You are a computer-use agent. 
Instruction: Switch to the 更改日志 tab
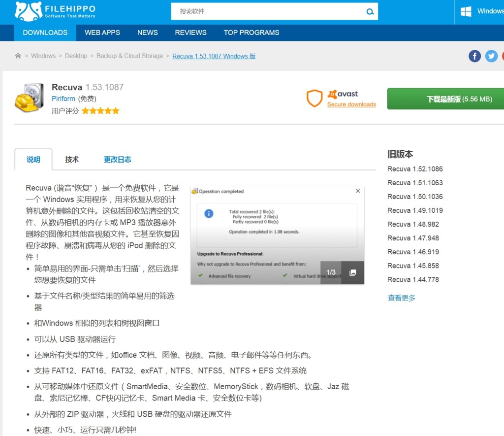117,160
